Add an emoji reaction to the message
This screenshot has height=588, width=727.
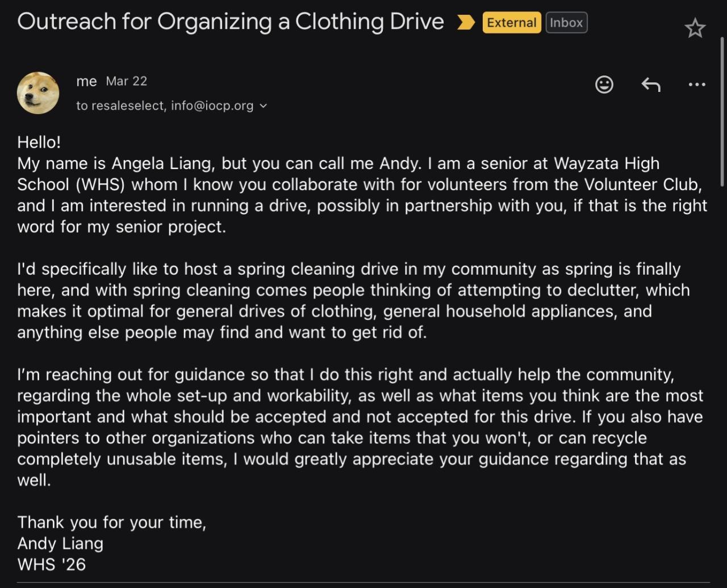604,85
